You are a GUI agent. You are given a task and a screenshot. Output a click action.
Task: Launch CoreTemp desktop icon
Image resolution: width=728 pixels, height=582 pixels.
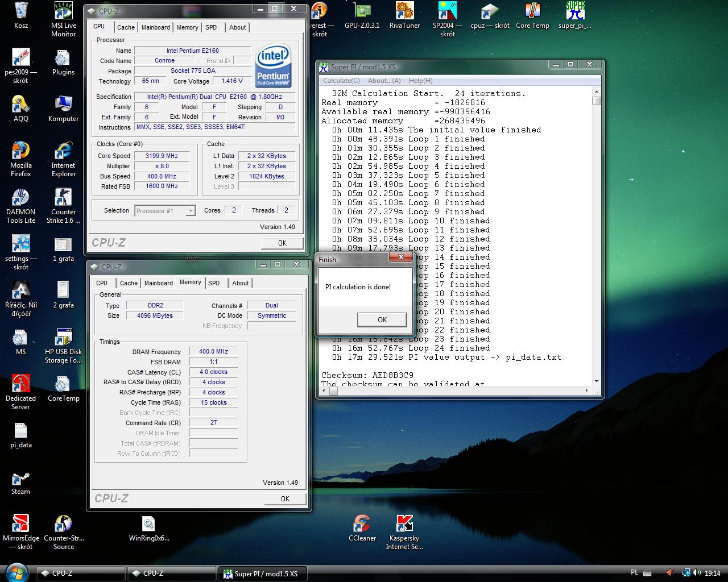click(64, 388)
